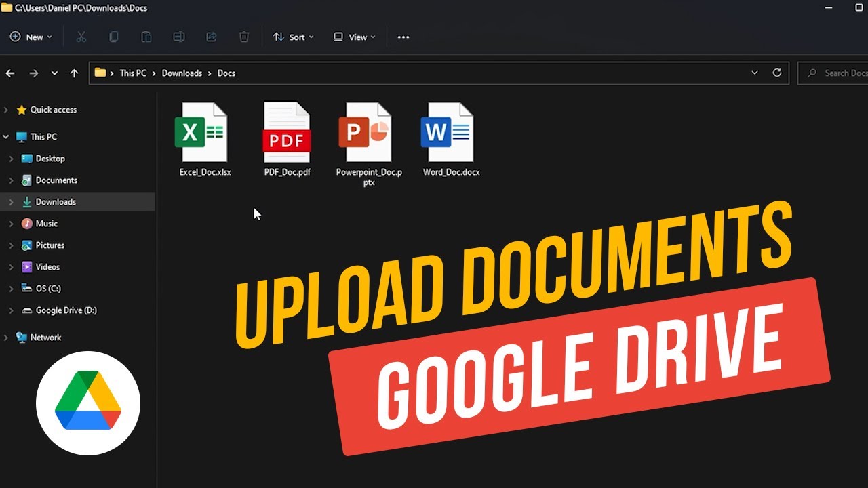The image size is (868, 488).
Task: Select the Powerpoint_Doc.pptx file icon
Action: click(x=365, y=132)
